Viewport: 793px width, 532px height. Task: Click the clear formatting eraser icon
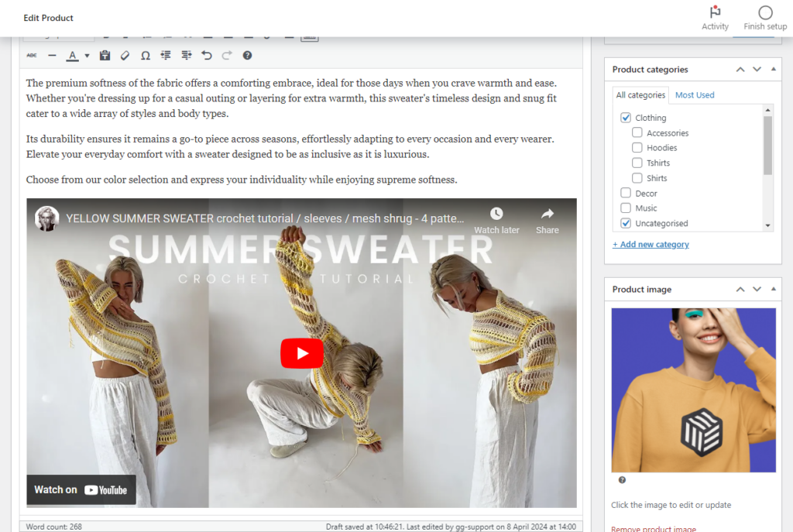click(125, 56)
